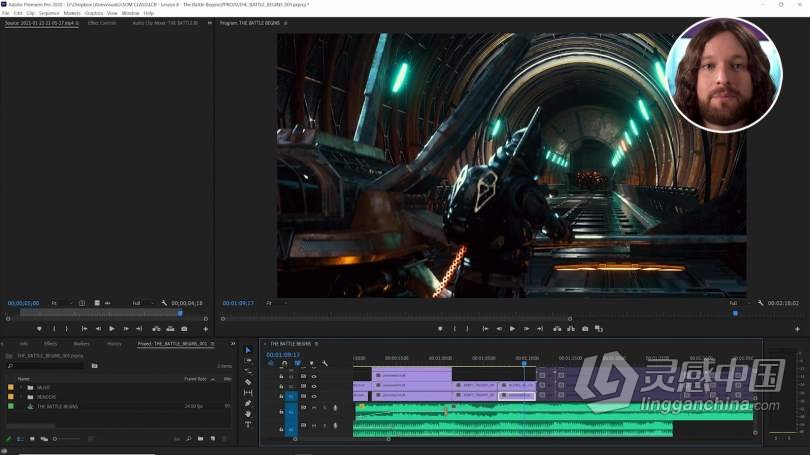Select the Track Select Forward tool

(248, 360)
